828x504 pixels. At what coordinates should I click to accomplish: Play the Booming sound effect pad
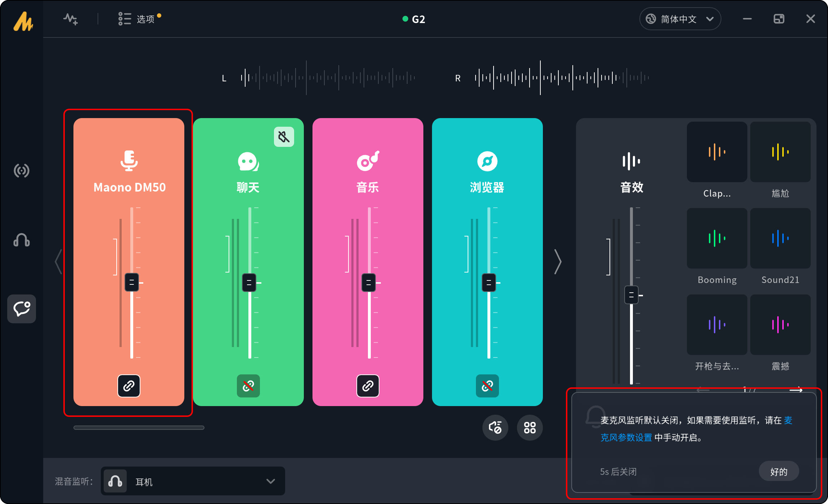717,238
